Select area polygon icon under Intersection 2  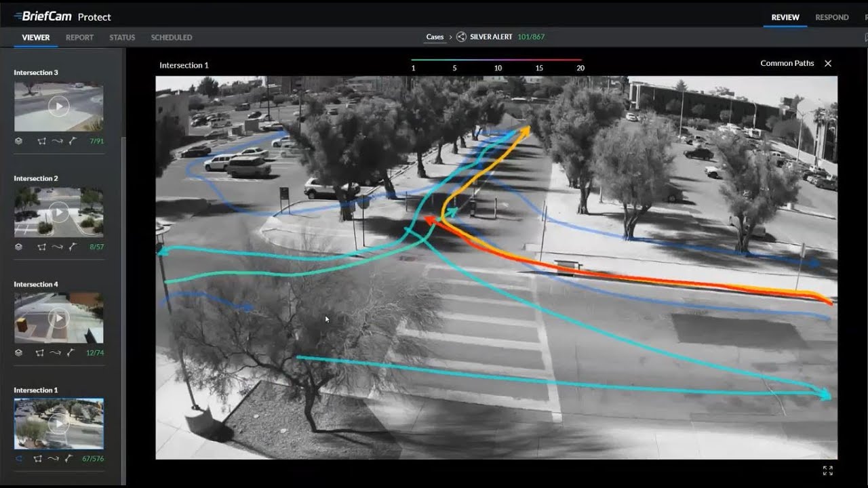pyautogui.click(x=41, y=247)
